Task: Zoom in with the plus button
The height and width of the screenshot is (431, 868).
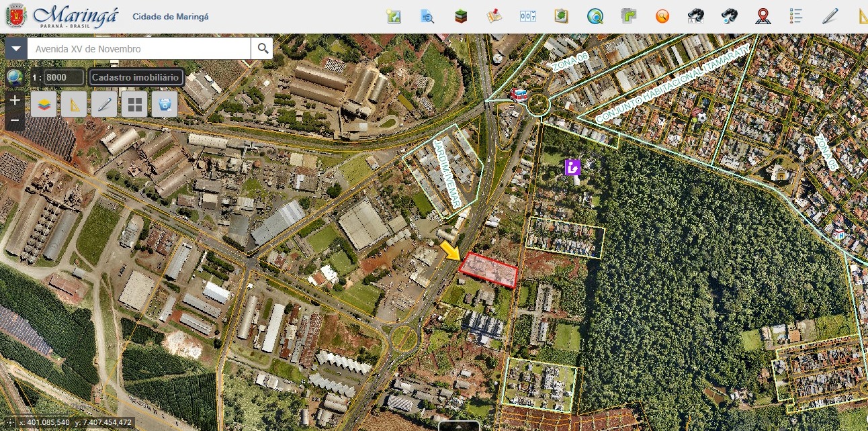Action: (x=16, y=100)
